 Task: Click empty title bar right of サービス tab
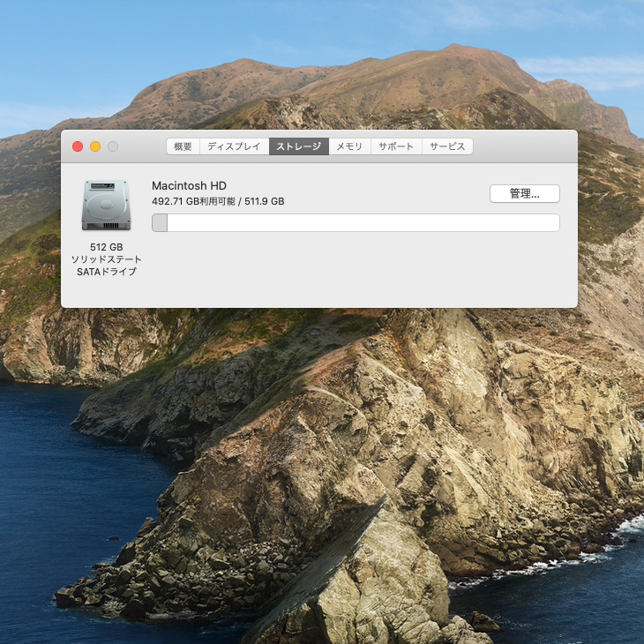[x=525, y=146]
